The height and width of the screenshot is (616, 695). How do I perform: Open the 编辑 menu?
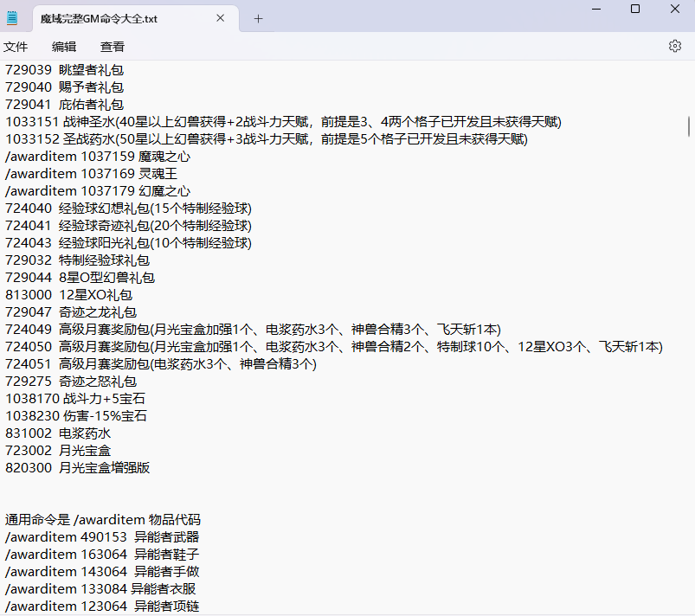(64, 47)
